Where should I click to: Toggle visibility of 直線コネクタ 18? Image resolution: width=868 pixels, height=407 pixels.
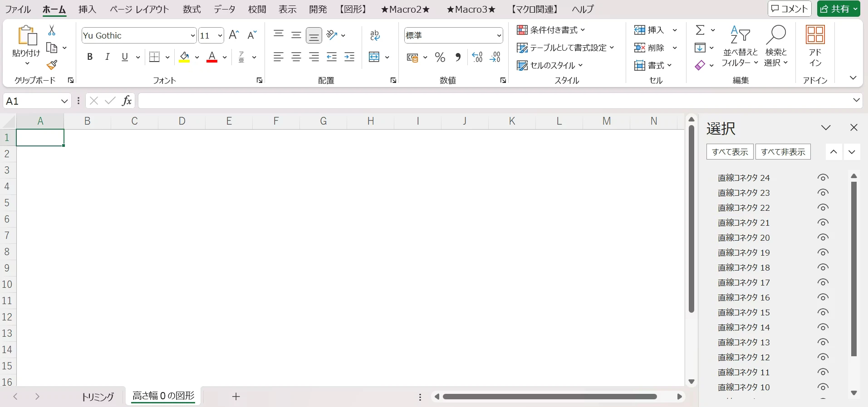tap(823, 267)
